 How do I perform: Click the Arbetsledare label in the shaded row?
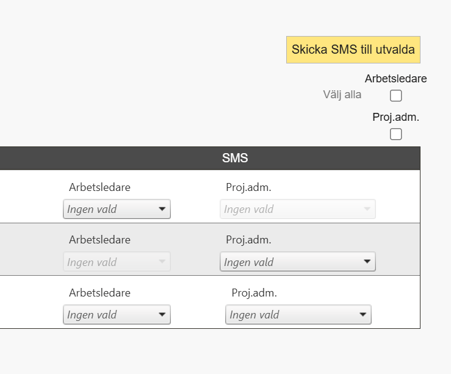[x=100, y=240]
